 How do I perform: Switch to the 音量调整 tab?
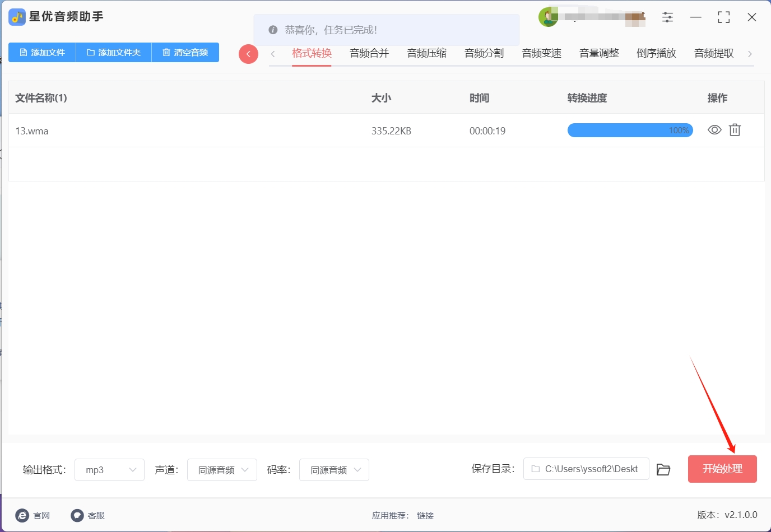(599, 53)
